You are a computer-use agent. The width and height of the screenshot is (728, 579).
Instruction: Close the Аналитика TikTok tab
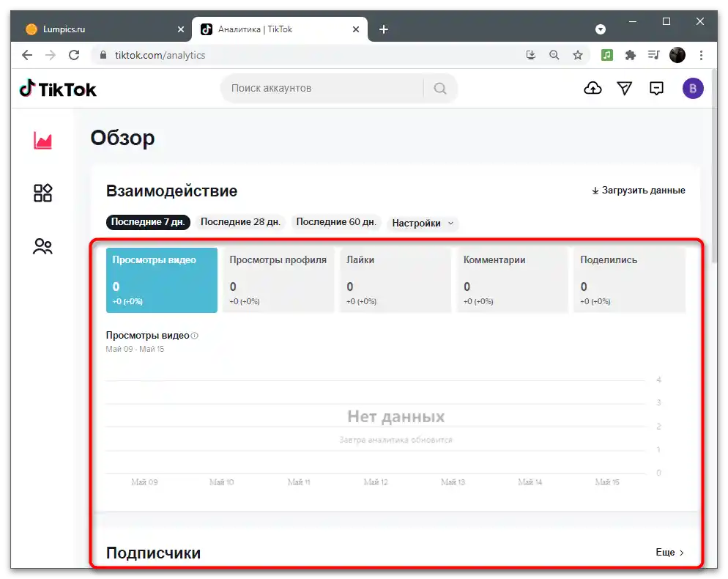click(x=356, y=29)
